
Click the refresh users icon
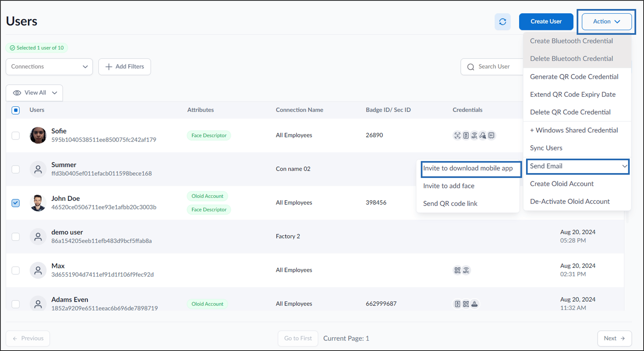[x=503, y=22]
